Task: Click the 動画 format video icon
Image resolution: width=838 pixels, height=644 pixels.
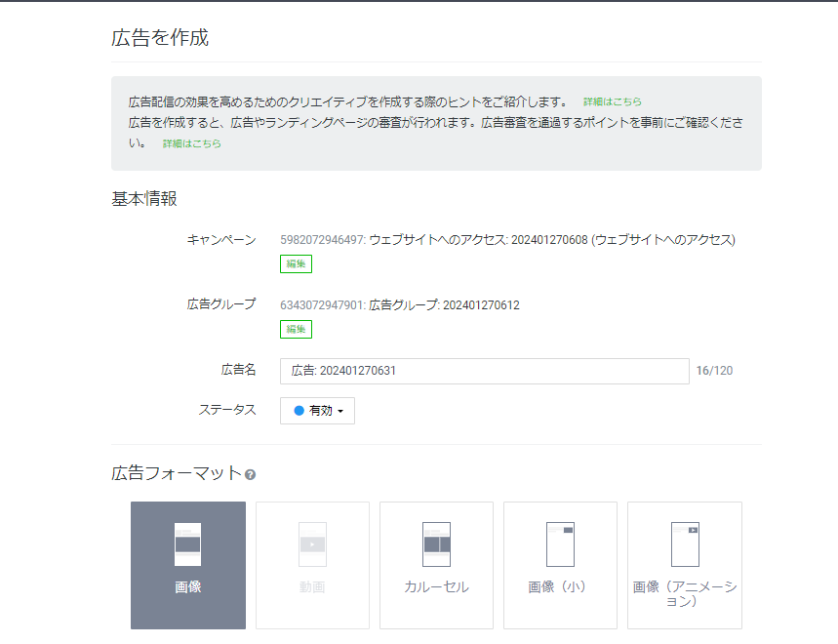Action: (x=312, y=544)
